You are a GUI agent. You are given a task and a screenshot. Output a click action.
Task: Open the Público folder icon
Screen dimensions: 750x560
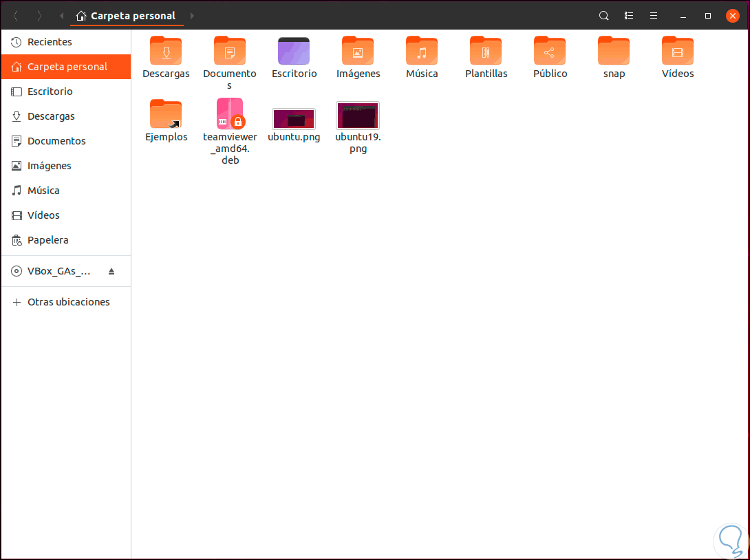pyautogui.click(x=550, y=51)
